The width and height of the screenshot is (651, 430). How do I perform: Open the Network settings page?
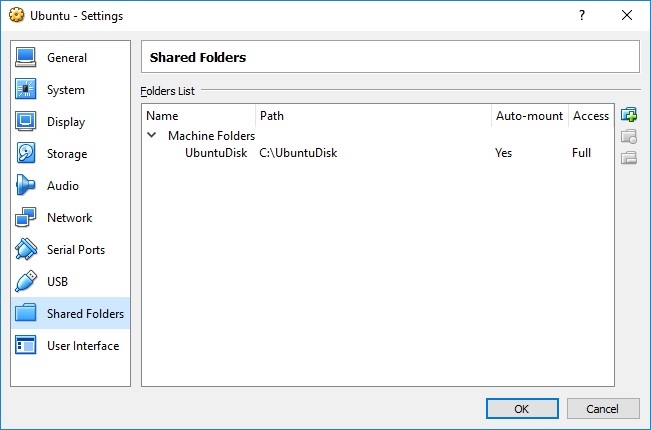69,218
